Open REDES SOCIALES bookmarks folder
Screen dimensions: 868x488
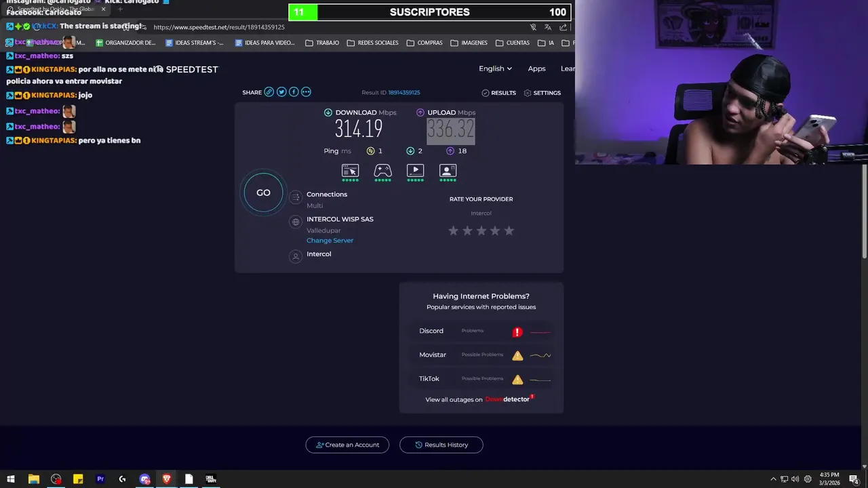[x=373, y=43]
